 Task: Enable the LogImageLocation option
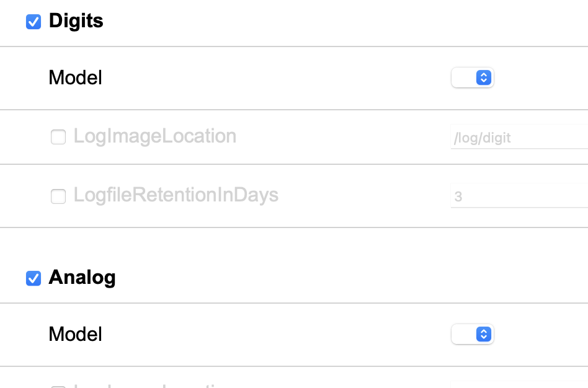click(58, 137)
